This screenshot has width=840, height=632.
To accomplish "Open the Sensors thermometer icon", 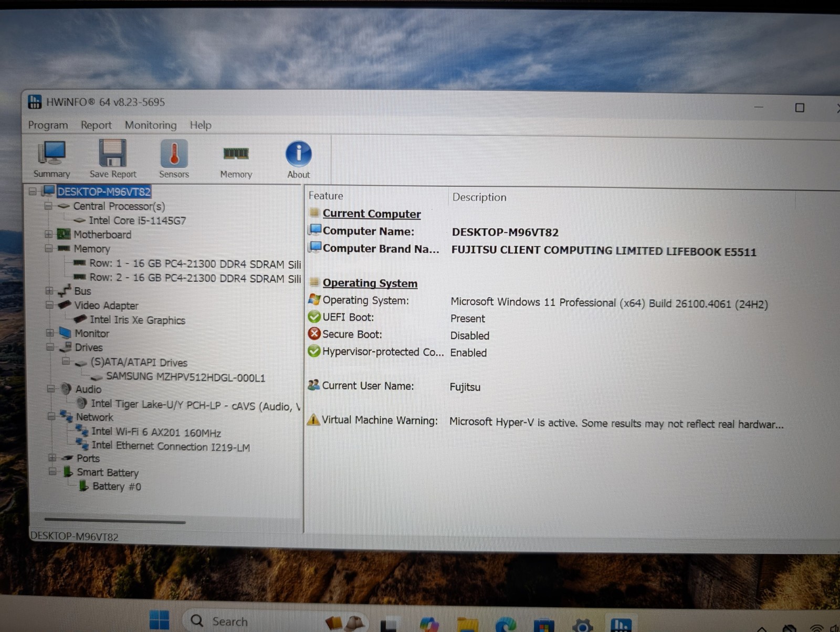I will (x=174, y=159).
